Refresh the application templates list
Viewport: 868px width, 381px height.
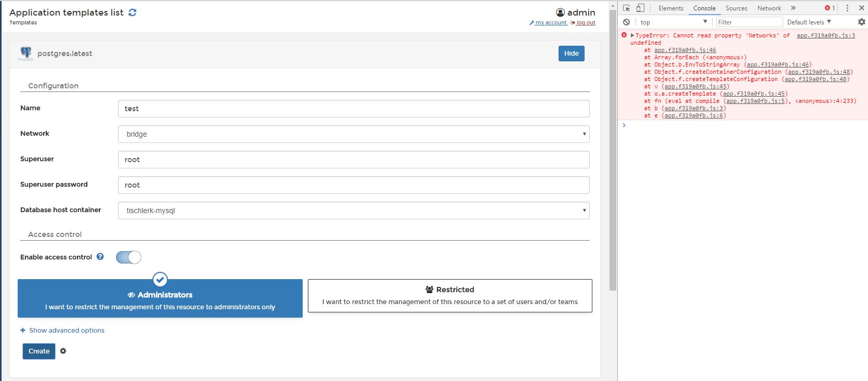tap(133, 12)
